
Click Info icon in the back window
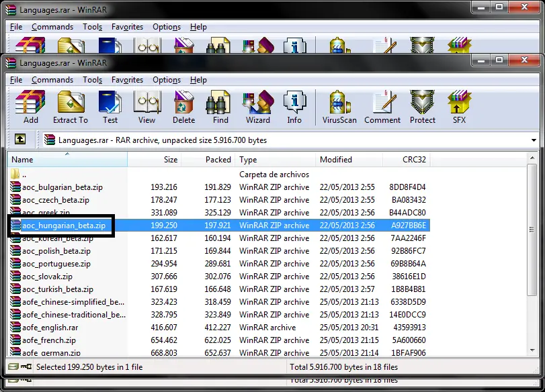pos(295,45)
